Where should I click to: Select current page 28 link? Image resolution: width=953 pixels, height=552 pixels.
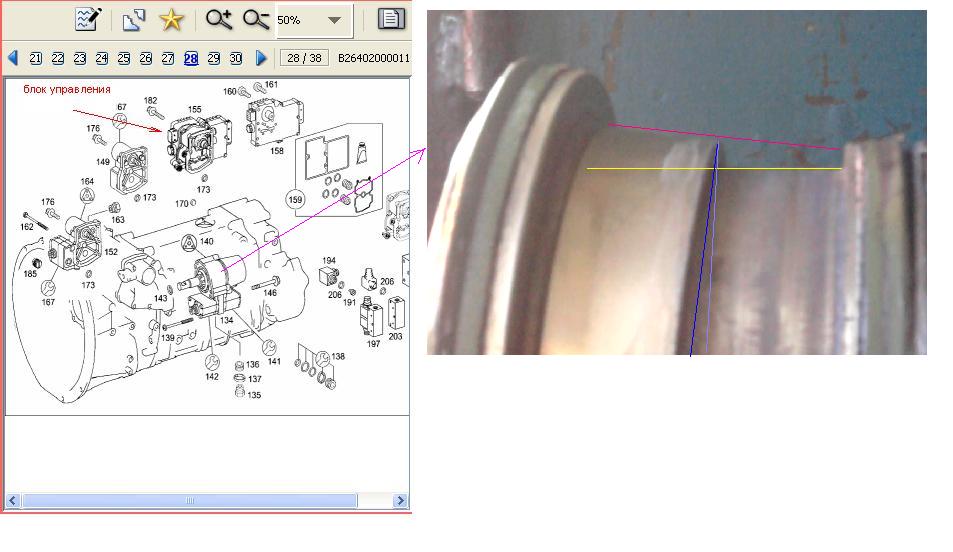pyautogui.click(x=191, y=58)
